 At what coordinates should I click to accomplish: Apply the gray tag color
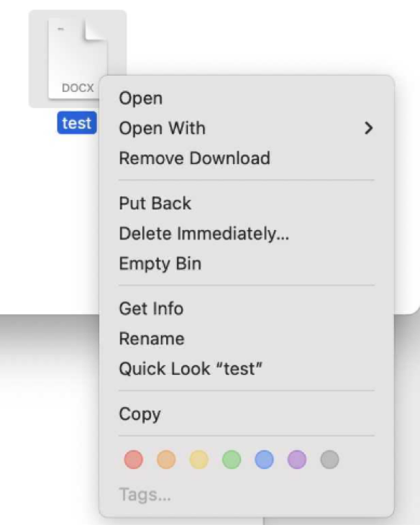(x=329, y=460)
